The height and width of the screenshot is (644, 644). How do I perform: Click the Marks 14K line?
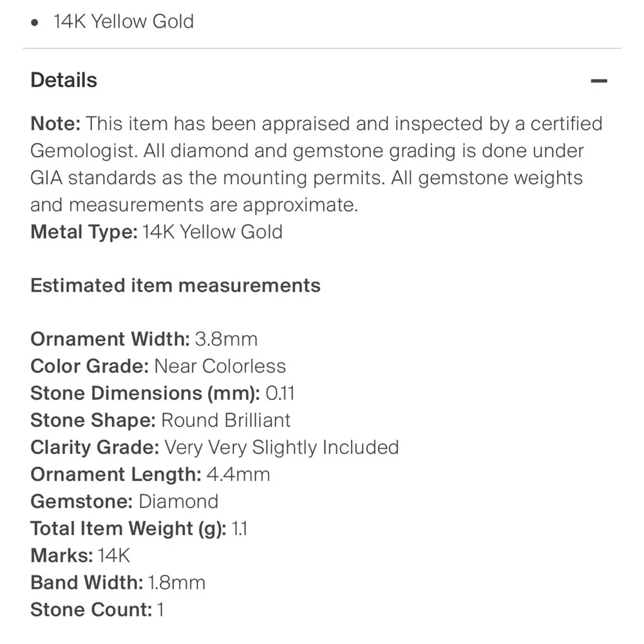click(80, 555)
